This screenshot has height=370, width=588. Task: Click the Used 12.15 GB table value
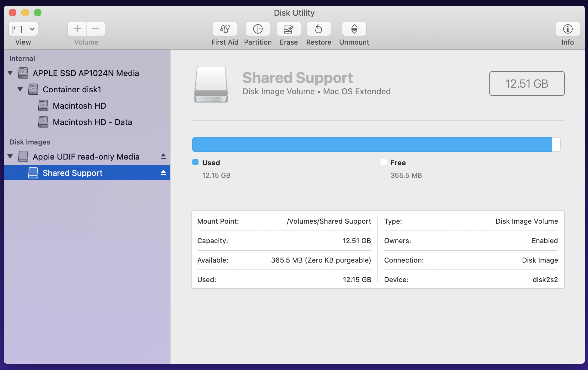pos(357,280)
